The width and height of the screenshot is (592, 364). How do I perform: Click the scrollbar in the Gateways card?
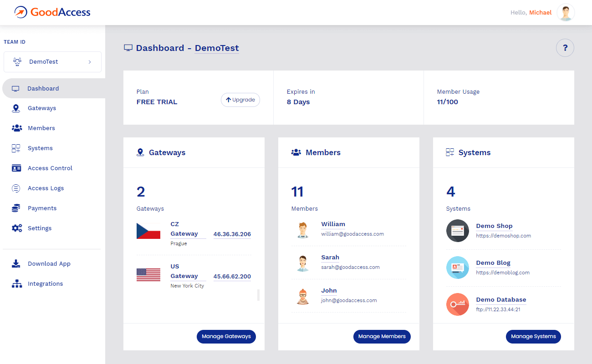tap(258, 295)
